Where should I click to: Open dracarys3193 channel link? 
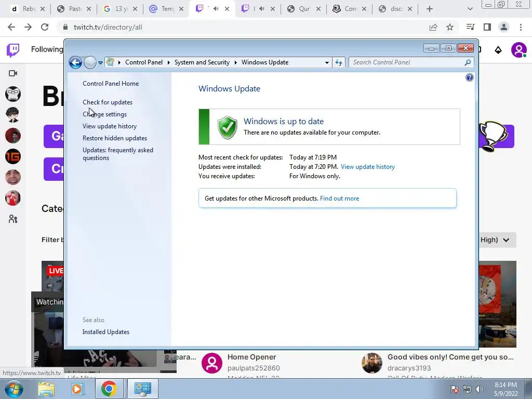(409, 368)
